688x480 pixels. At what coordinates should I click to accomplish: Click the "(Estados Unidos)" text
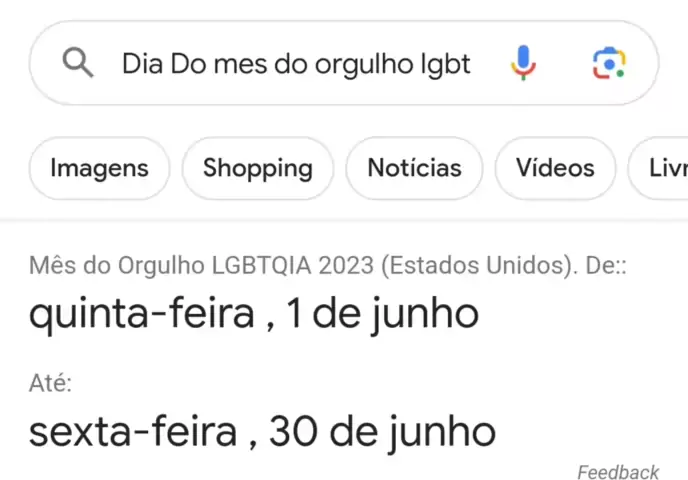pos(481,267)
